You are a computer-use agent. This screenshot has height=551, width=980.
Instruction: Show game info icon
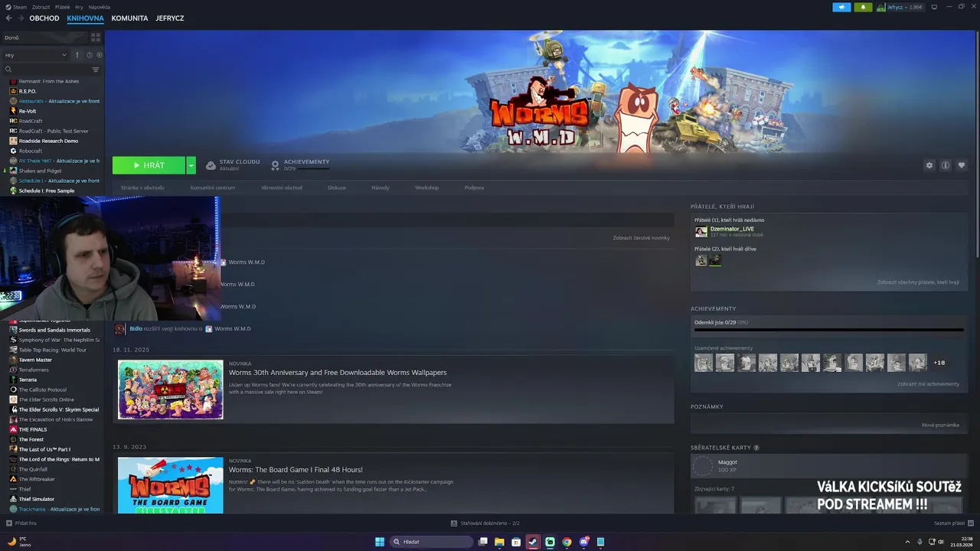(x=946, y=165)
